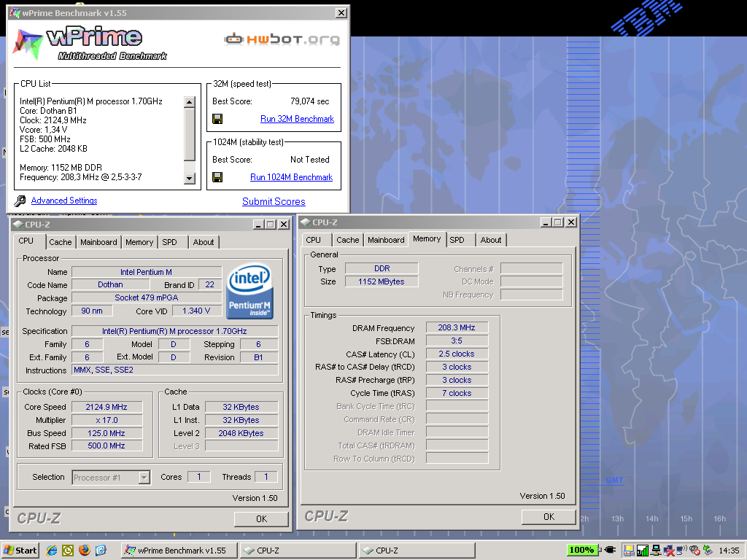Click the Core VID field 1.340 V
This screenshot has height=560, width=747.
pyautogui.click(x=196, y=311)
